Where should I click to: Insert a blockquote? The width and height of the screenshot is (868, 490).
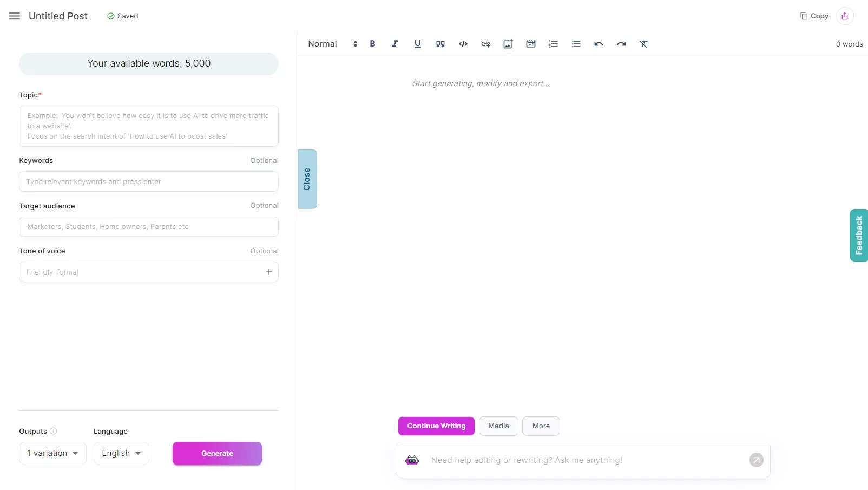[x=440, y=44]
